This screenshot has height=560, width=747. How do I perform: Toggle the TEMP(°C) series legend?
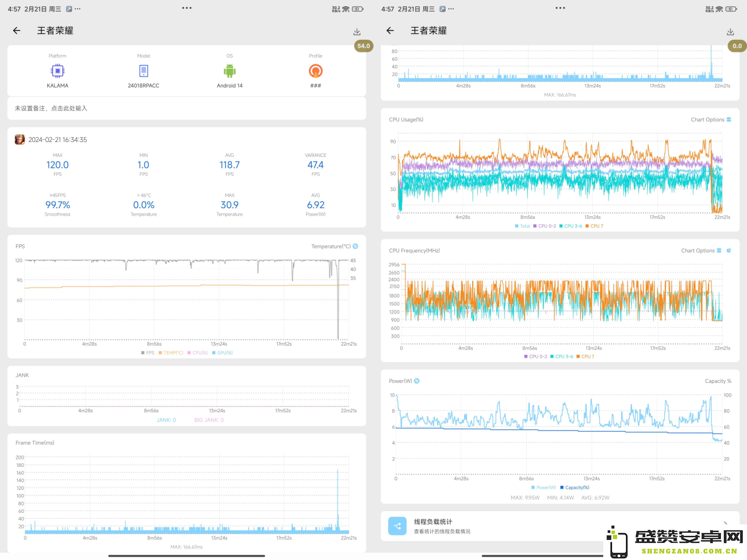point(171,353)
